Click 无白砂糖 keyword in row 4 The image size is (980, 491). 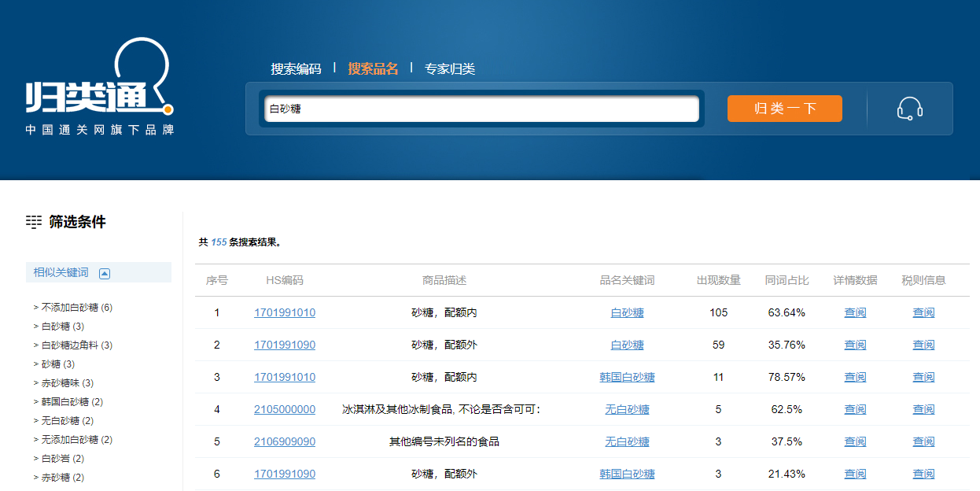(627, 409)
